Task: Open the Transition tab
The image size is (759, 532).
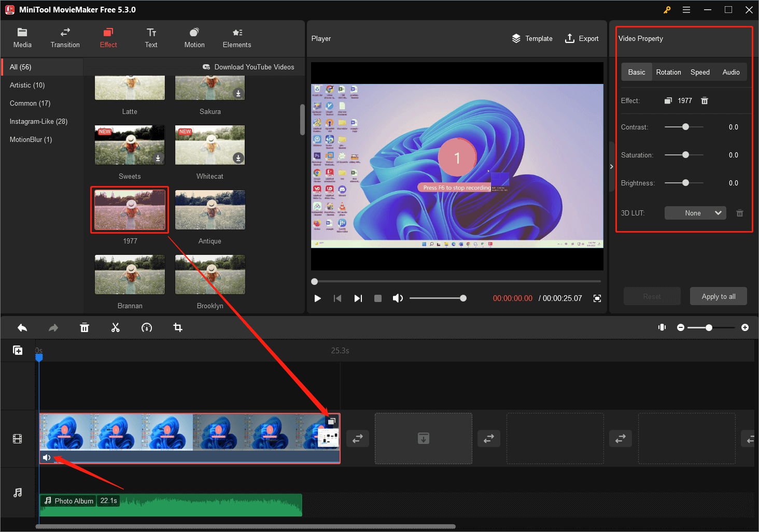Action: [65, 38]
